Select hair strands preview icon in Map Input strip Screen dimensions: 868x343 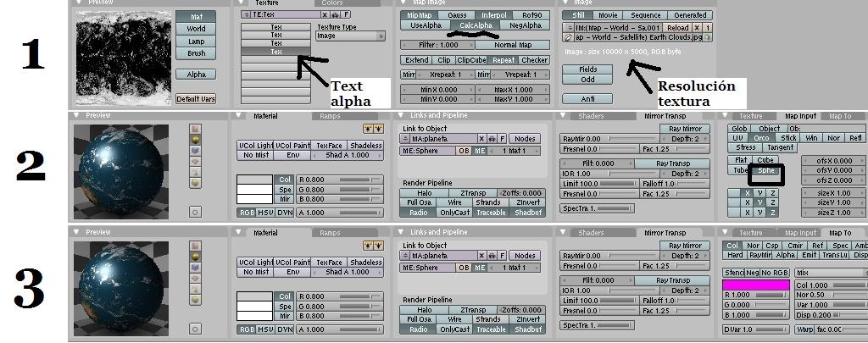click(x=196, y=171)
